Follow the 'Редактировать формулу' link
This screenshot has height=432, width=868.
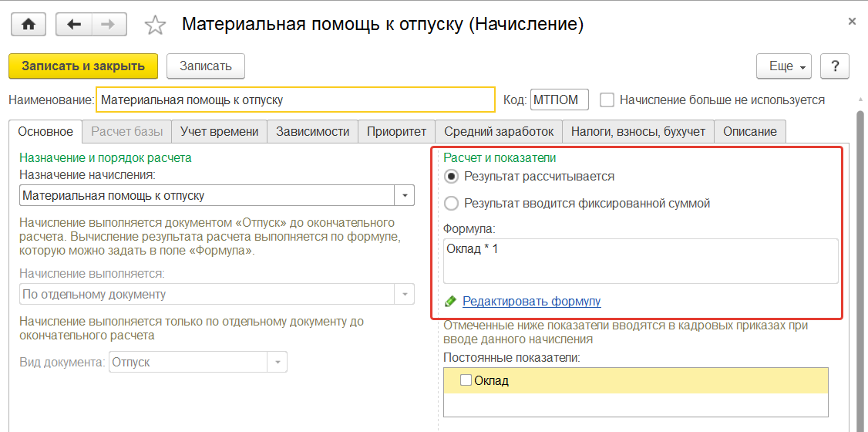coord(531,302)
